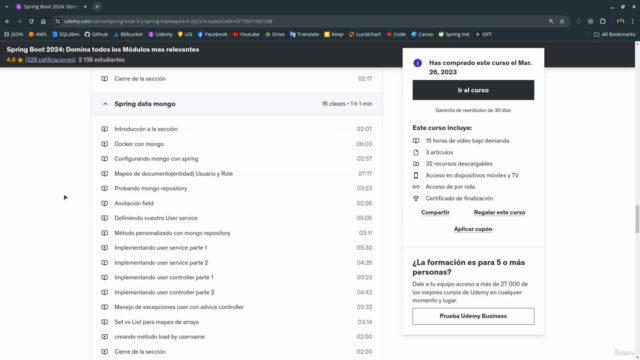Screen dimensions: 640x360
Task: Open the Code bookmark
Action: coord(396,34)
